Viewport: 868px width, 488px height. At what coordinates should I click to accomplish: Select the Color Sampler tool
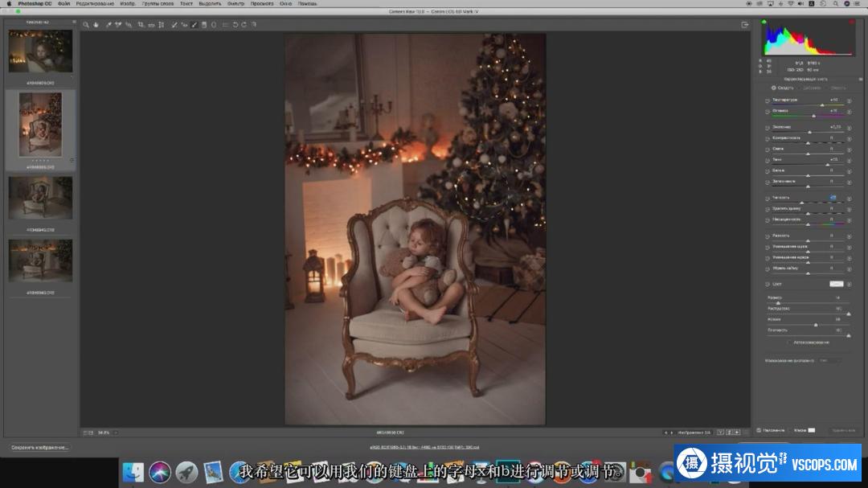pos(118,25)
